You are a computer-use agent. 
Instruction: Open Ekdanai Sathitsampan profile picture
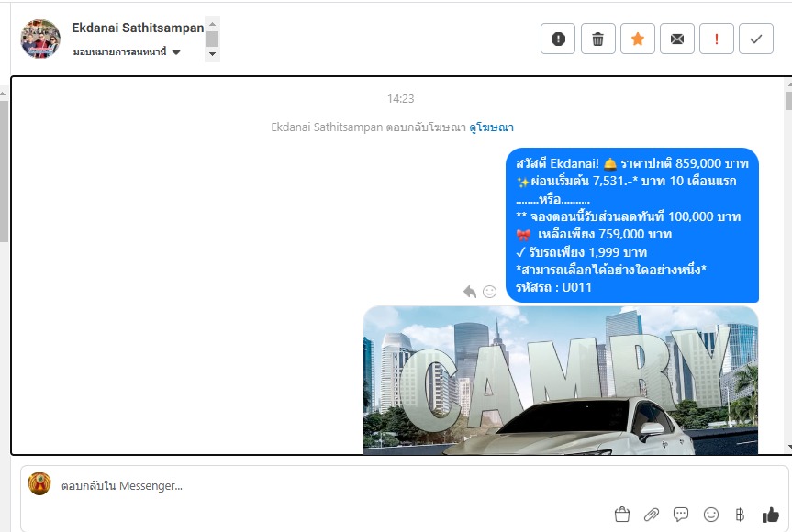click(40, 39)
